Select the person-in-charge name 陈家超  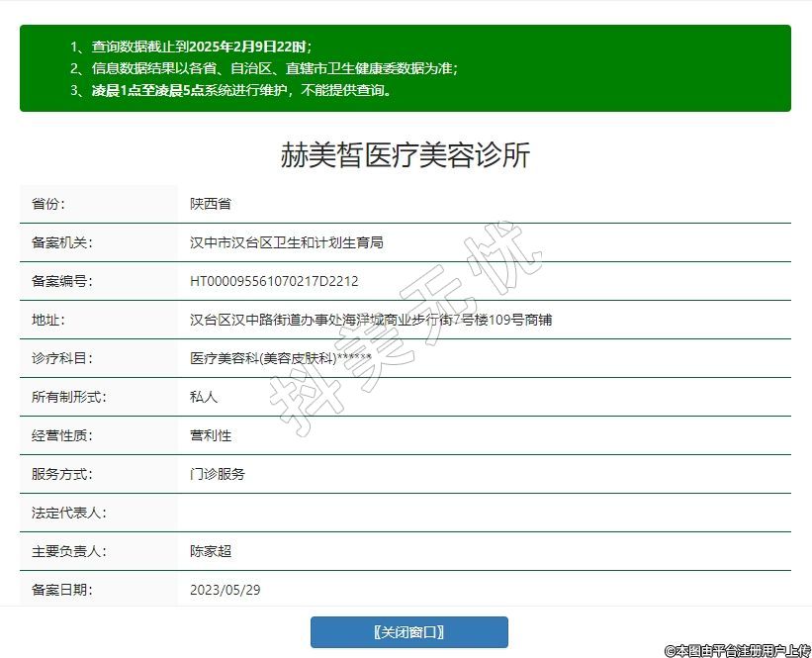(x=211, y=551)
